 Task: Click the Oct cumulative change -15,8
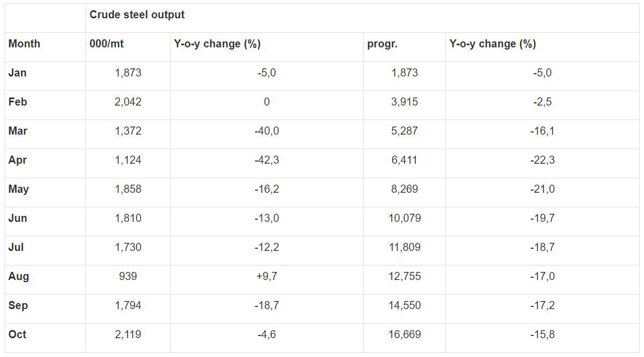coord(542,335)
